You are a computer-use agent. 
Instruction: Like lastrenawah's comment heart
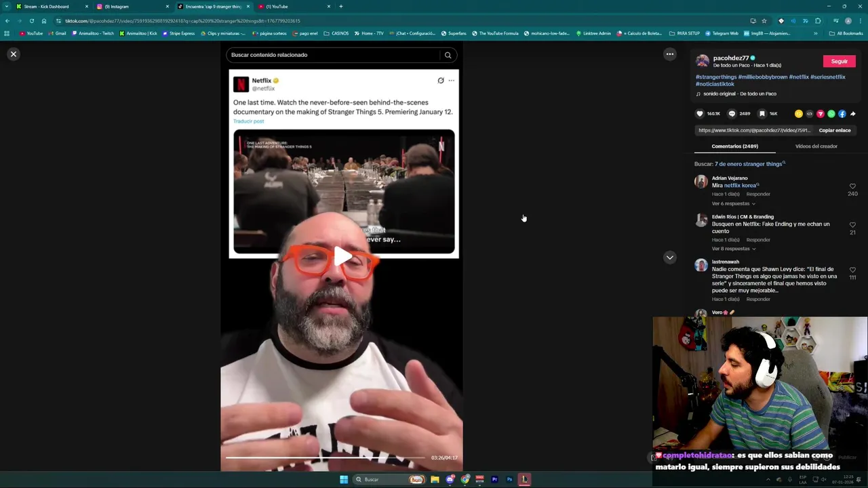click(852, 270)
